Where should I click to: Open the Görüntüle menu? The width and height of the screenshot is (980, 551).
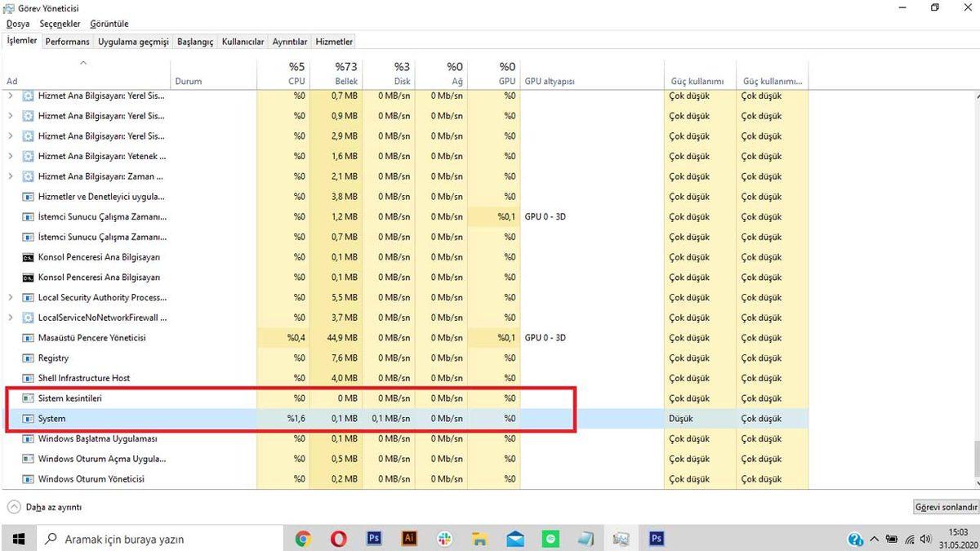click(109, 24)
